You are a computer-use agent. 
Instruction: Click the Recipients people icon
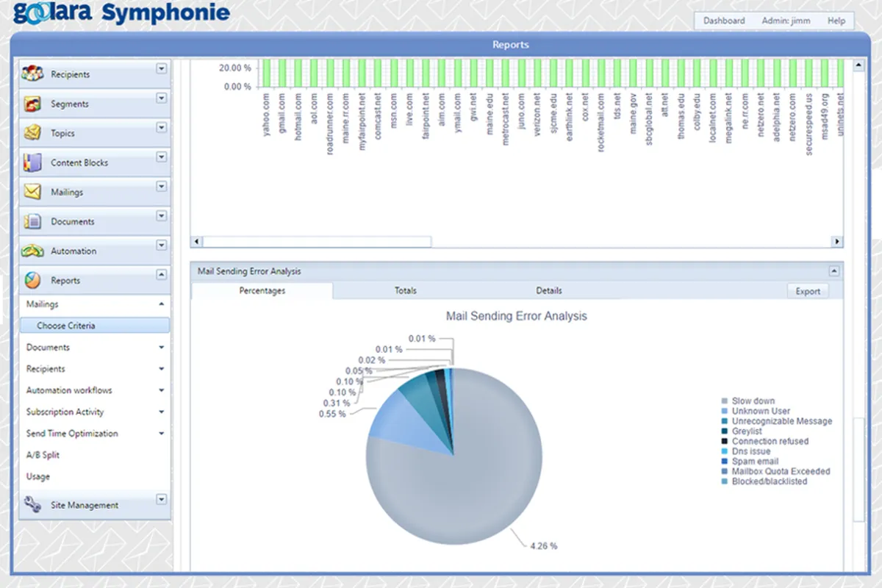[x=33, y=73]
